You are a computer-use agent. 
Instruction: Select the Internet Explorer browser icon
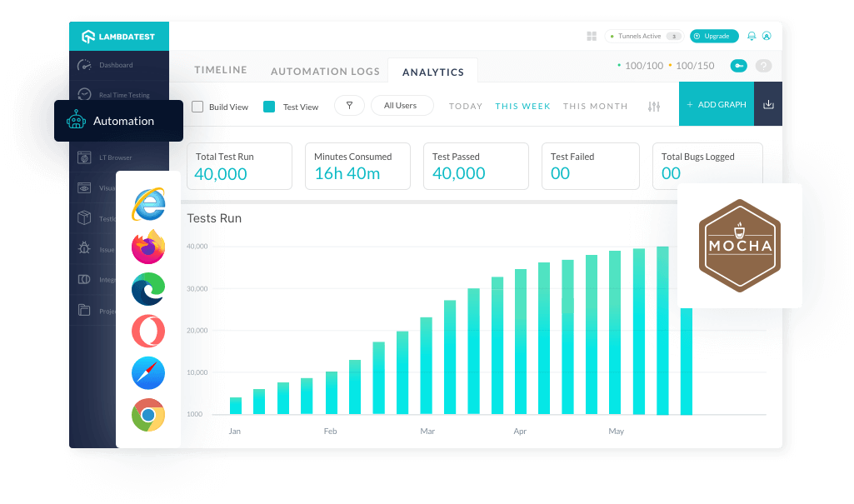tap(148, 205)
